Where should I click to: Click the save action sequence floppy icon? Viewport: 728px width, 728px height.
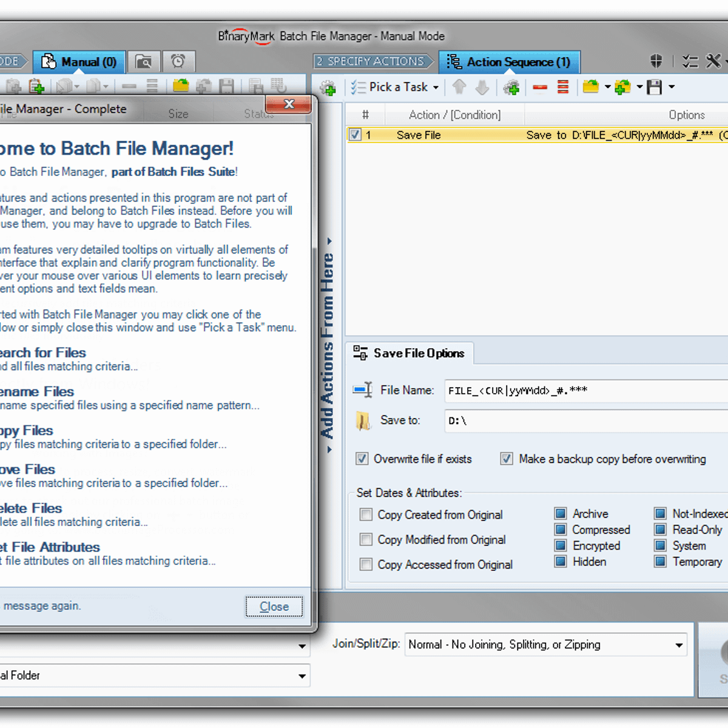pos(654,87)
